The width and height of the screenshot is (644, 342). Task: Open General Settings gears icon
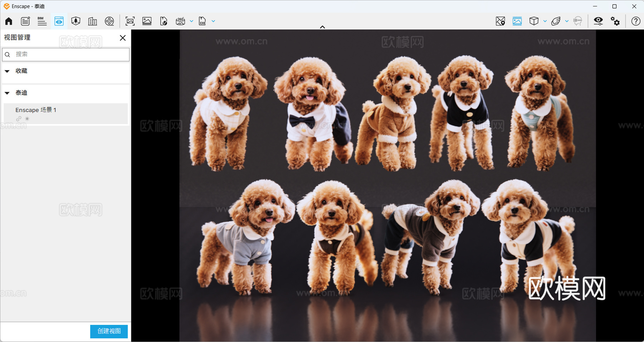click(x=615, y=21)
